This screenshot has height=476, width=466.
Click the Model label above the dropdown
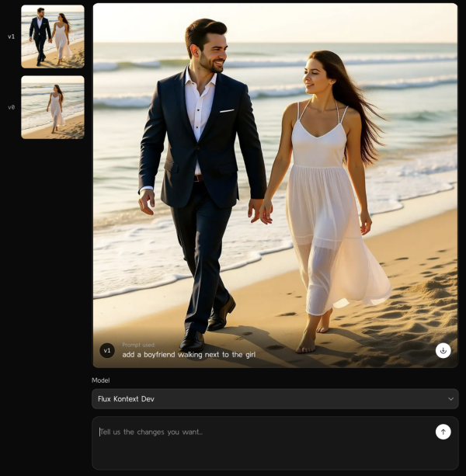coord(100,380)
